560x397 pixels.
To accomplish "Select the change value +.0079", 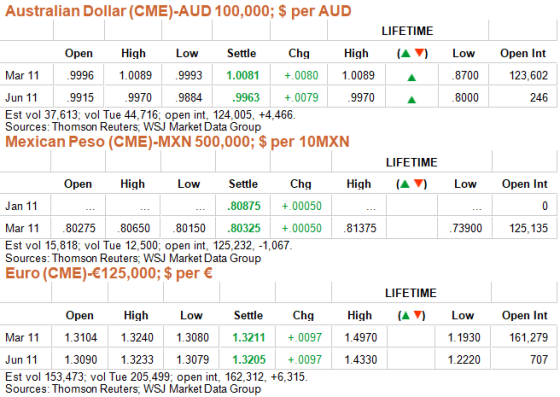I will 301,98.
